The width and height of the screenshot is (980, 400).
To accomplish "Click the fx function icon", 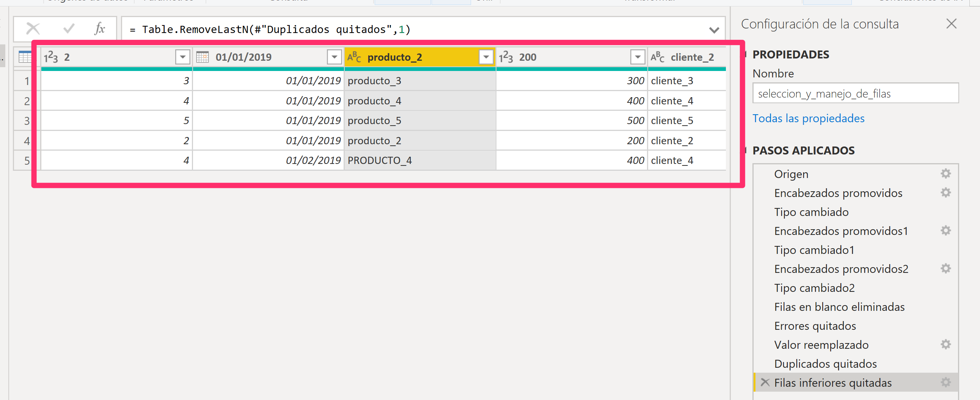I will [100, 28].
